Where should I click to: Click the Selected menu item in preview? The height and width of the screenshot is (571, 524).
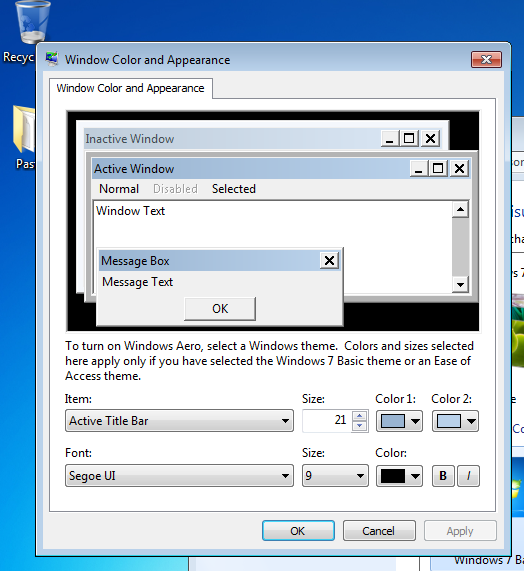tap(234, 189)
